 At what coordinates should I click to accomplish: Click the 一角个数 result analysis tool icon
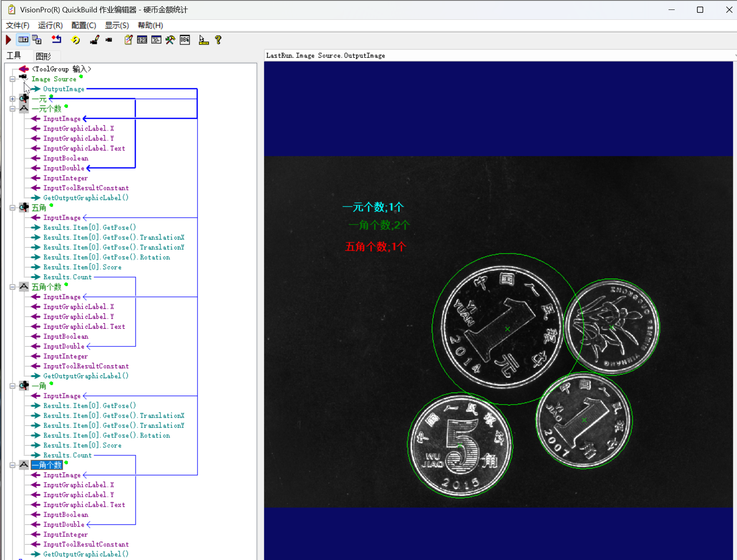[24, 465]
